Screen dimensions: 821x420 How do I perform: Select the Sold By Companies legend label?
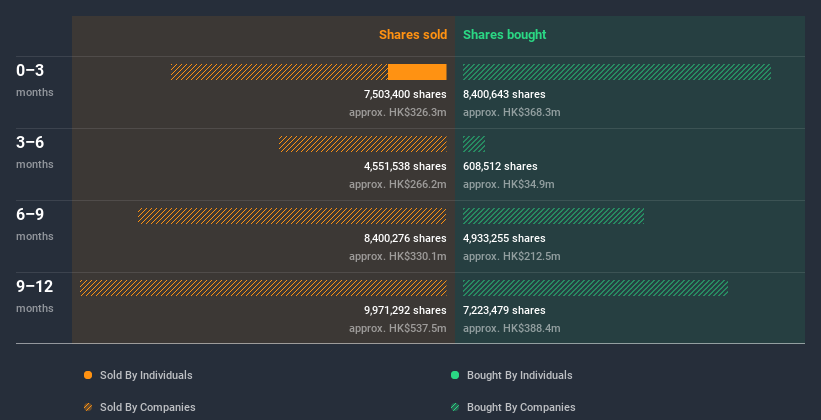[x=148, y=407]
